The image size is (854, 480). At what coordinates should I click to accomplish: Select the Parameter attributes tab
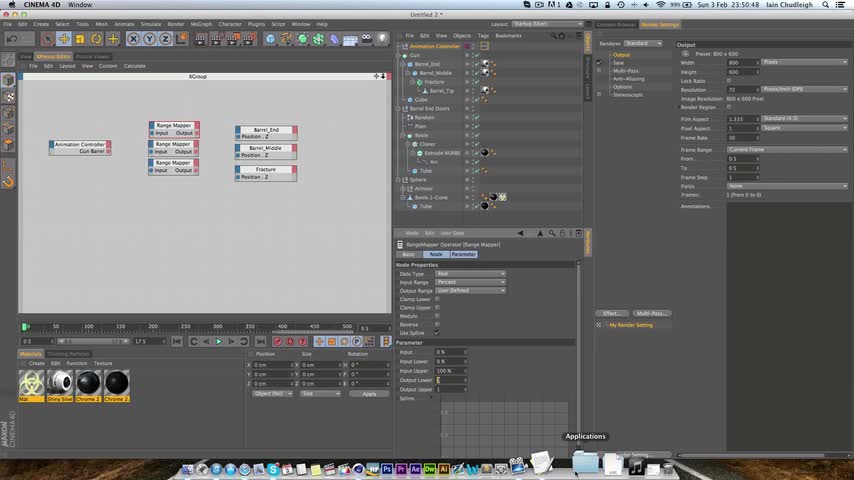pyautogui.click(x=463, y=254)
